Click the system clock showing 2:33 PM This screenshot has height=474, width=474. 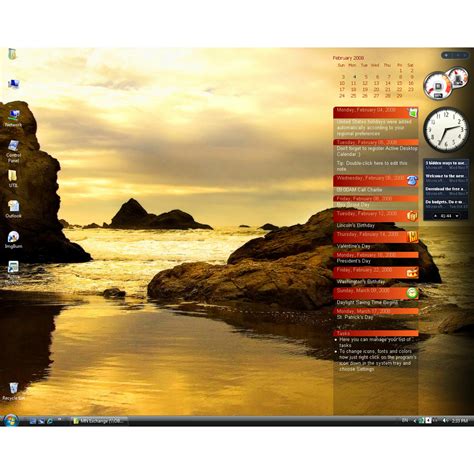(459, 421)
